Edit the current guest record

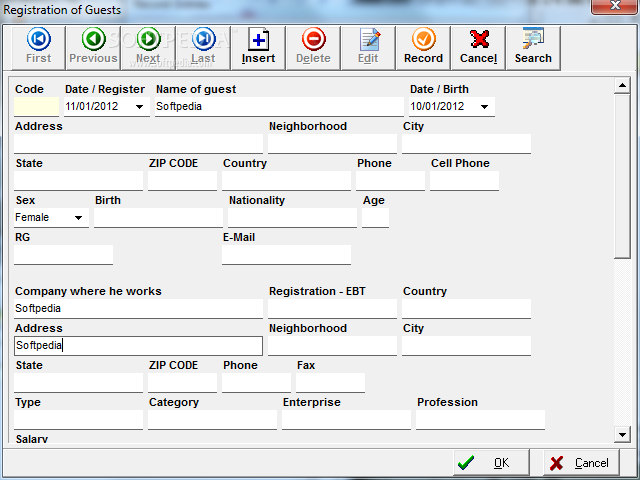click(368, 47)
